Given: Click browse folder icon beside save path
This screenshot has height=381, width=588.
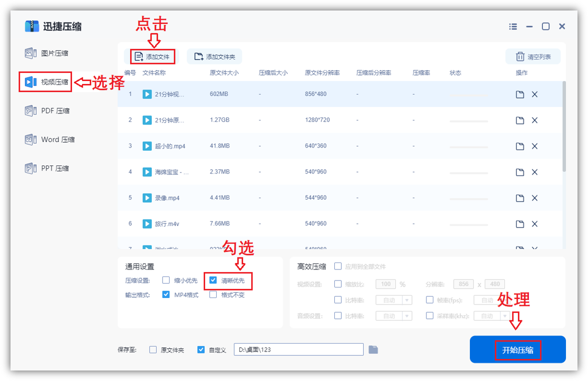Looking at the screenshot, I should tap(373, 349).
